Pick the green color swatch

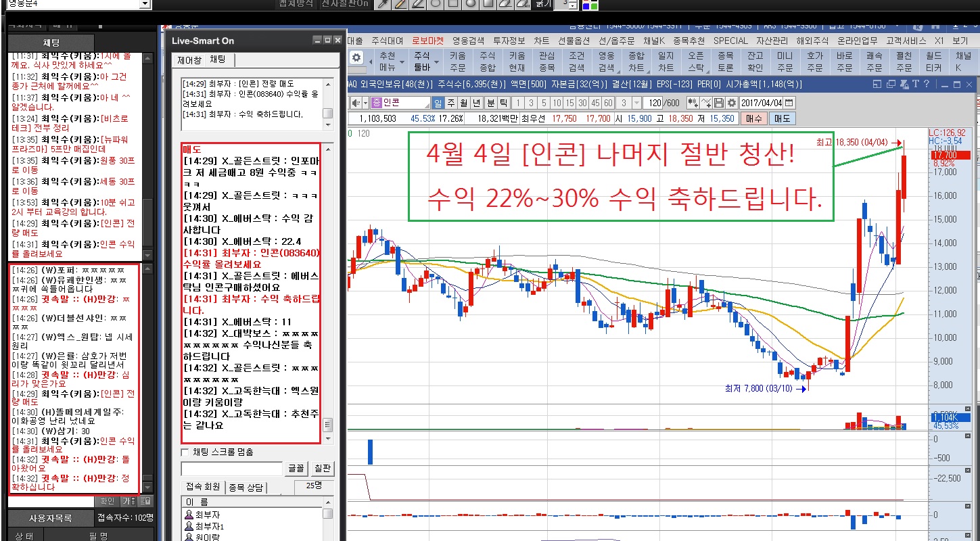[594, 5]
